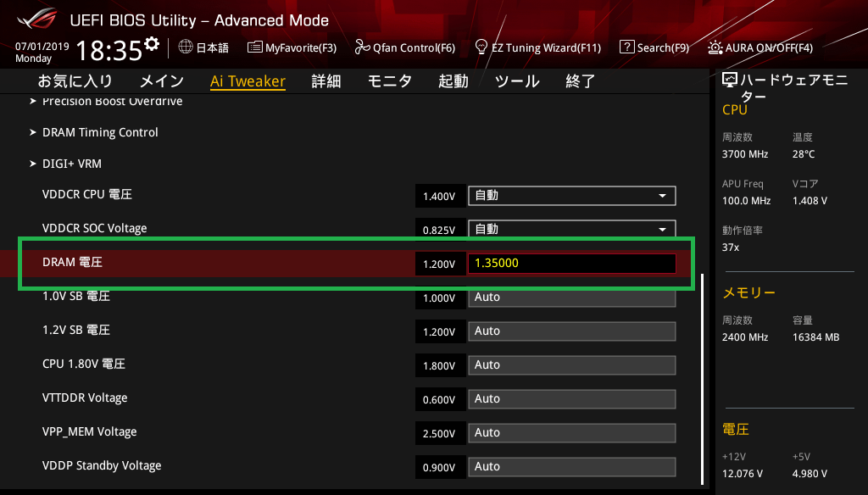The width and height of the screenshot is (868, 495).
Task: Click the 2.500V current value readout
Action: click(440, 433)
